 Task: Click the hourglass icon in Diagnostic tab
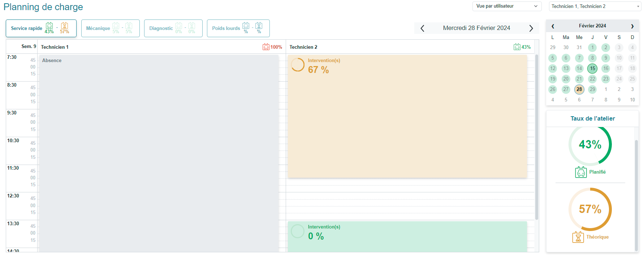click(192, 26)
